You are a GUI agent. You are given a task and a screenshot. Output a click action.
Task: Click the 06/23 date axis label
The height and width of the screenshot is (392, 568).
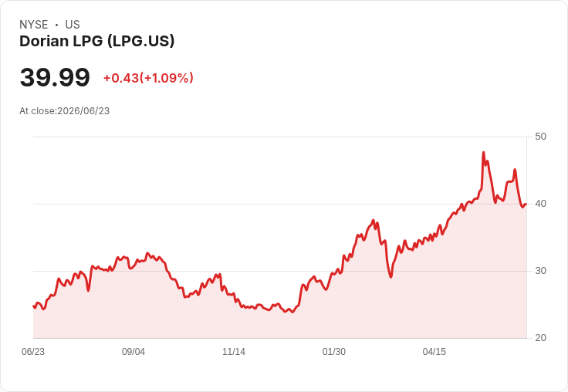[x=33, y=351]
